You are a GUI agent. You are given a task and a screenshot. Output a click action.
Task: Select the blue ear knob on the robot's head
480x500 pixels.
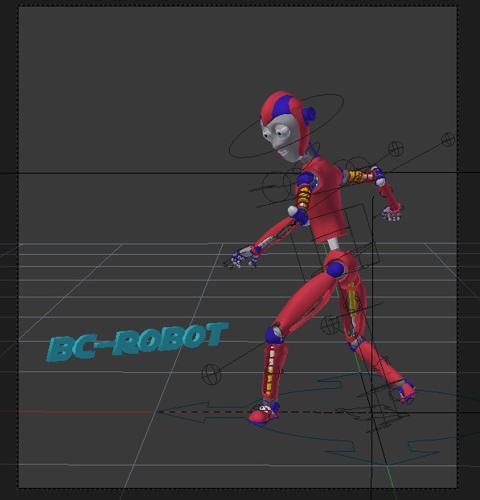point(310,114)
